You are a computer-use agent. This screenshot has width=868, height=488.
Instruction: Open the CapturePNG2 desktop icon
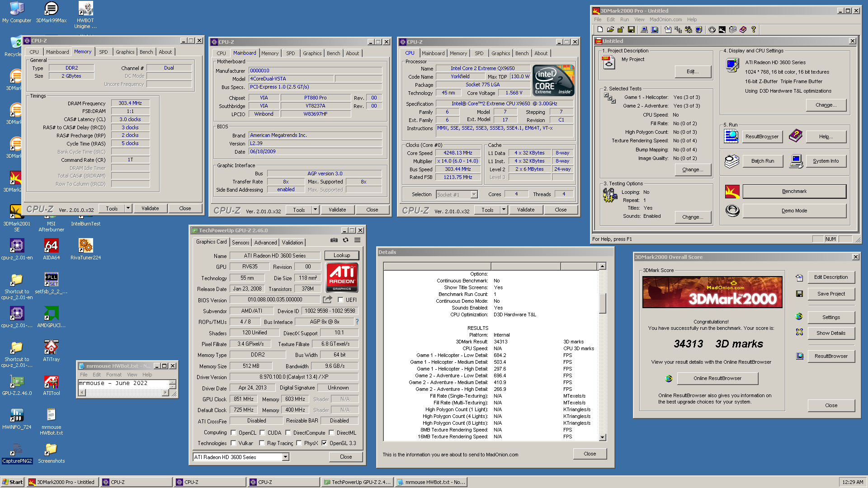click(17, 453)
